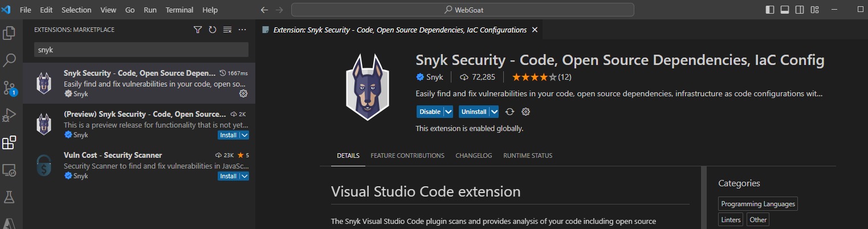Switch to the Runtime Status tab
Screen dimensions: 868x229
(x=528, y=156)
